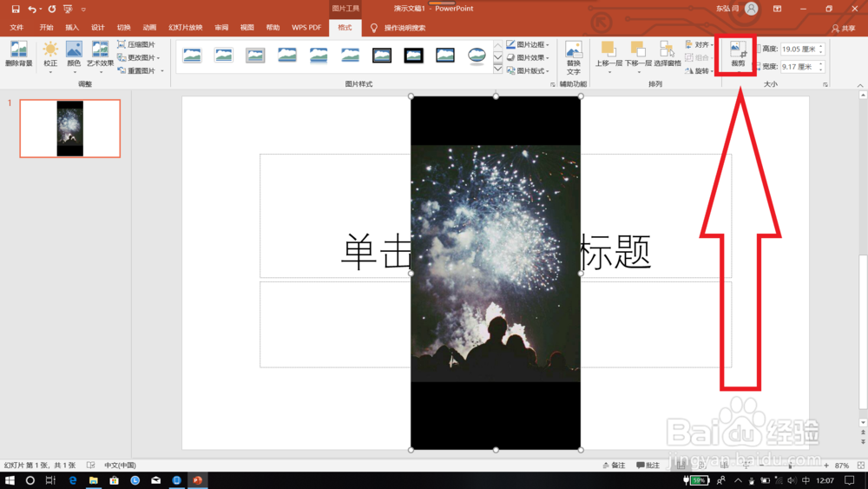Apply the first picture style thumbnail
The image size is (868, 489).
192,56
